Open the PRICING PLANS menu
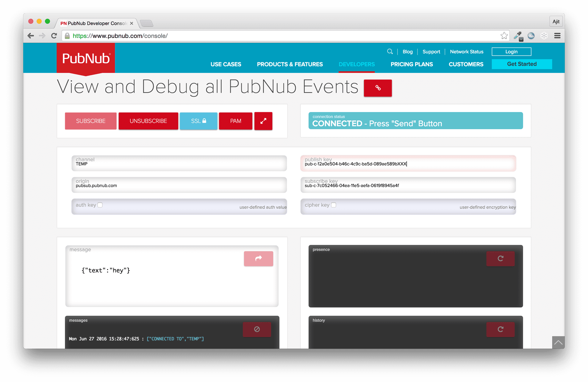This screenshot has width=588, height=382. pyautogui.click(x=412, y=64)
